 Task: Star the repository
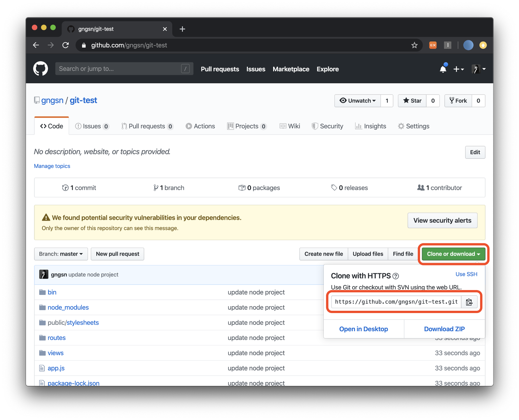click(412, 101)
